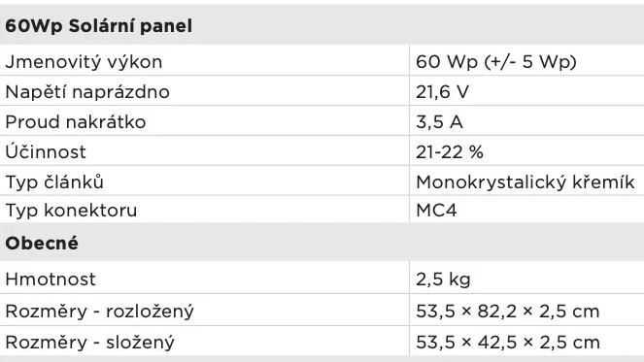Click the '53,5 × 82,2 × 2,5 cm' value
Image resolution: width=644 pixels, height=362 pixels.
click(x=508, y=312)
